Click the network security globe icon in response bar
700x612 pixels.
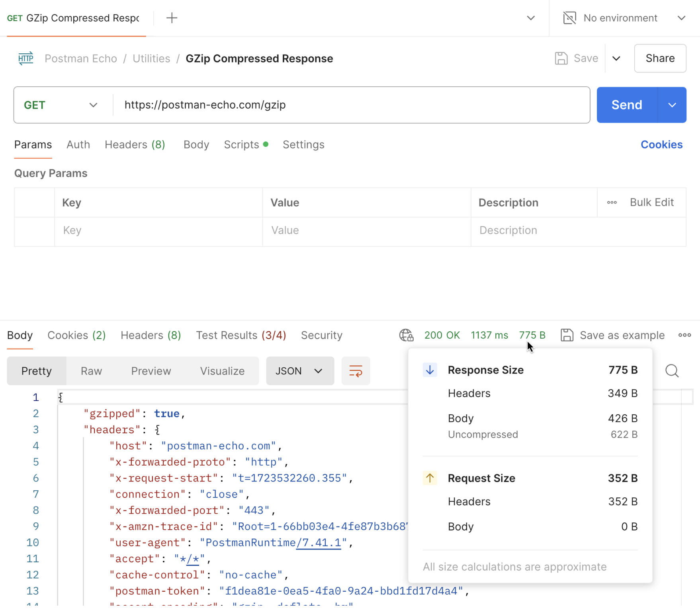click(x=406, y=335)
